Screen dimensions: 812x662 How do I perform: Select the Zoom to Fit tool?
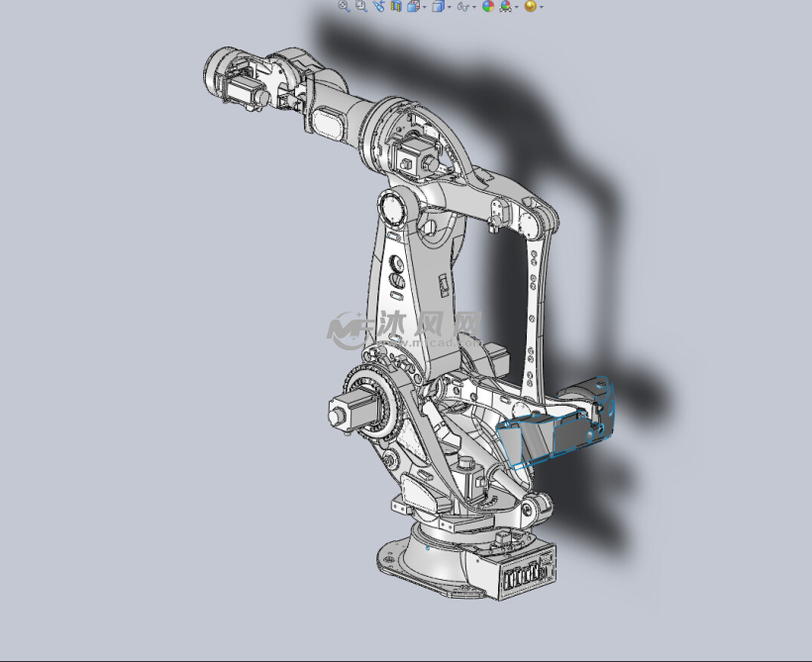343,8
